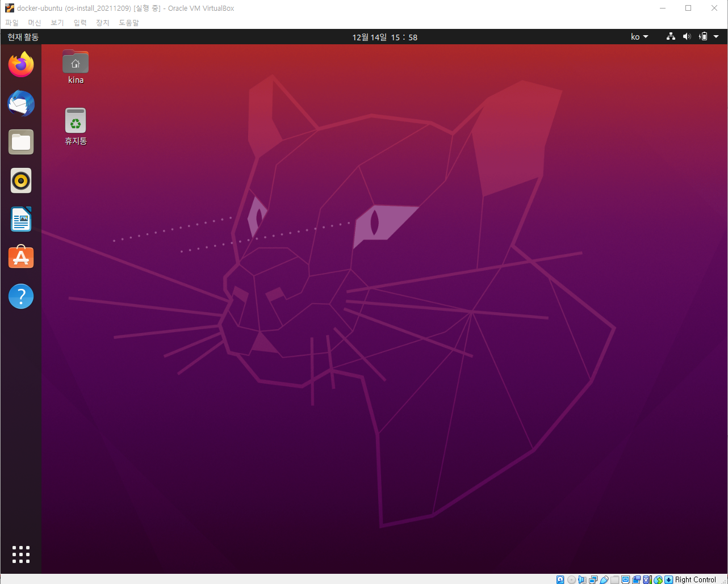The image size is (728, 584).
Task: Show Applications grid at dock bottom
Action: pos(21,554)
